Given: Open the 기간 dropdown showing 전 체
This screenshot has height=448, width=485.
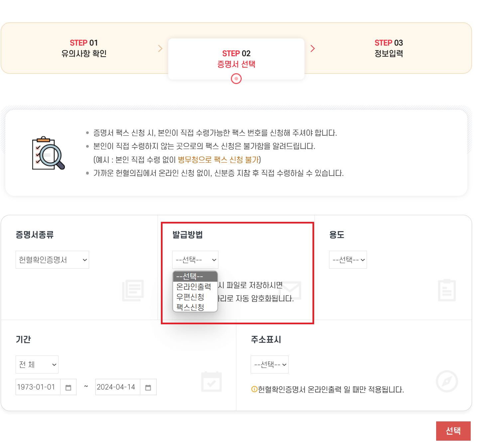Looking at the screenshot, I should 37,364.
